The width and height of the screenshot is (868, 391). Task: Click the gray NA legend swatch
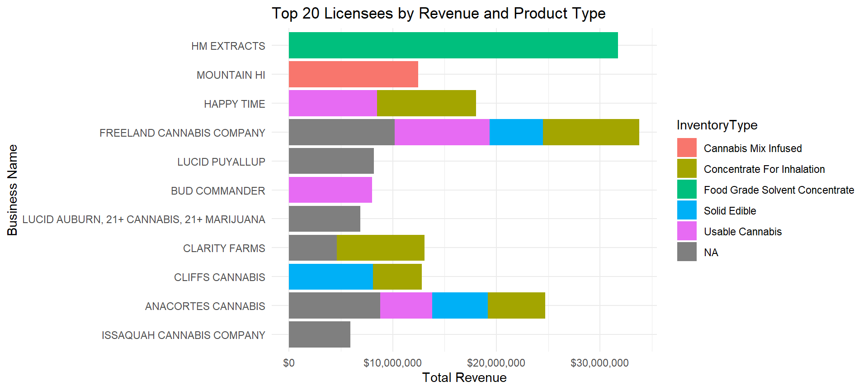coord(687,252)
